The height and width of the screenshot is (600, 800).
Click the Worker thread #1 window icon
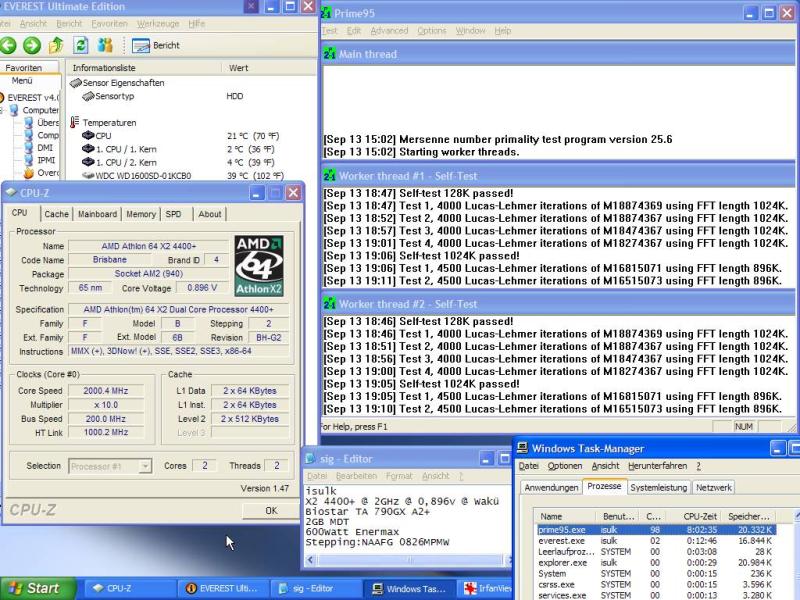[x=330, y=176]
